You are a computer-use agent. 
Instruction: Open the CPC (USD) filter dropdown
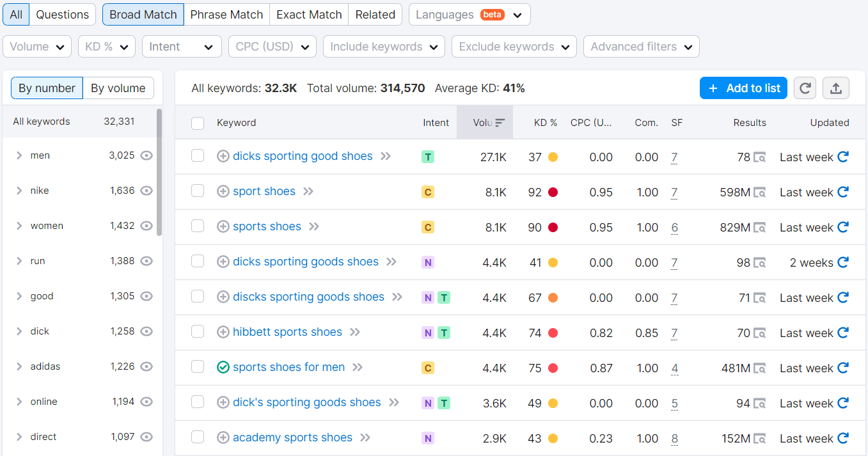272,46
